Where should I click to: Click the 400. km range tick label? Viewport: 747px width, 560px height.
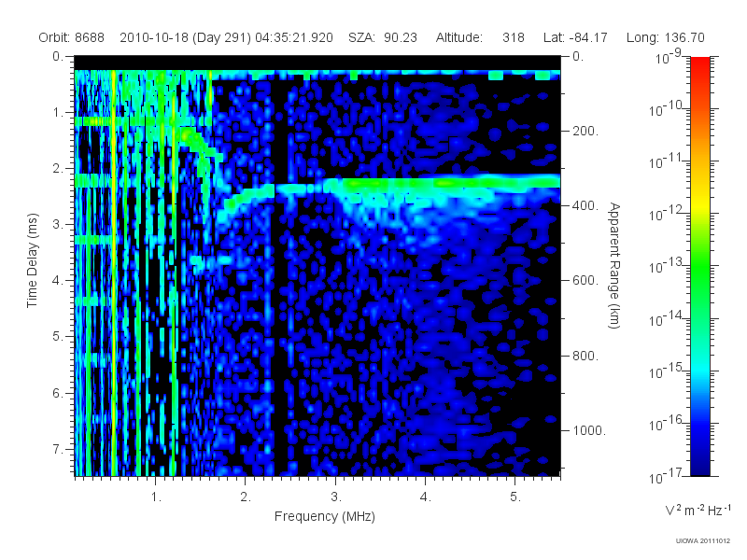tap(585, 205)
